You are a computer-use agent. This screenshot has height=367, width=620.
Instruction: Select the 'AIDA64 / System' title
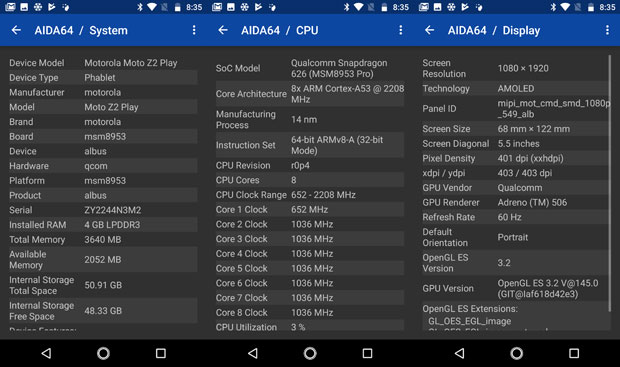coord(81,30)
